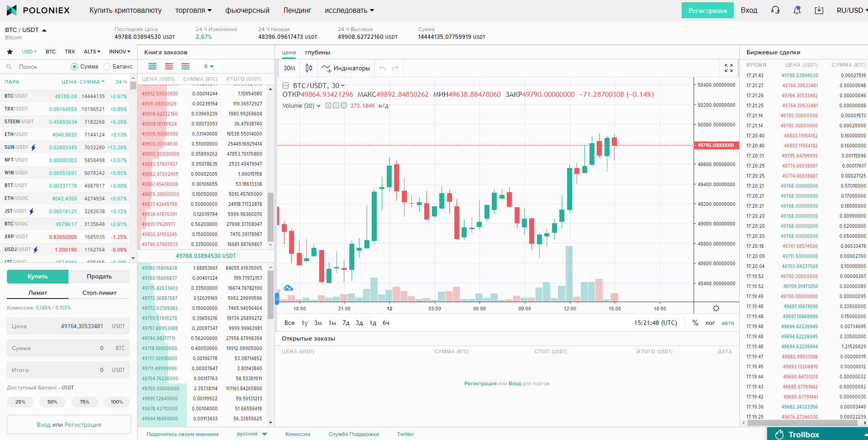This screenshot has height=440, width=868.
Task: Switch to the цена chart tab
Action: [x=289, y=52]
